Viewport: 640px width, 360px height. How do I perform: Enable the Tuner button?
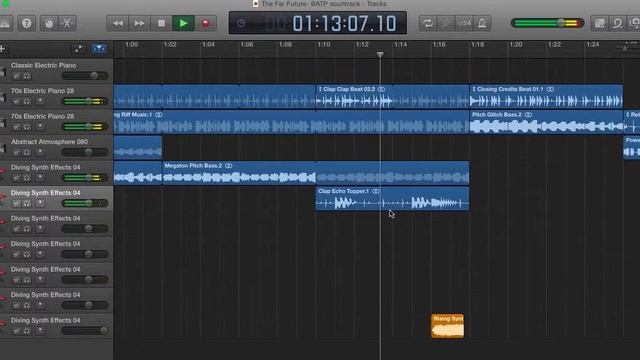click(x=446, y=23)
